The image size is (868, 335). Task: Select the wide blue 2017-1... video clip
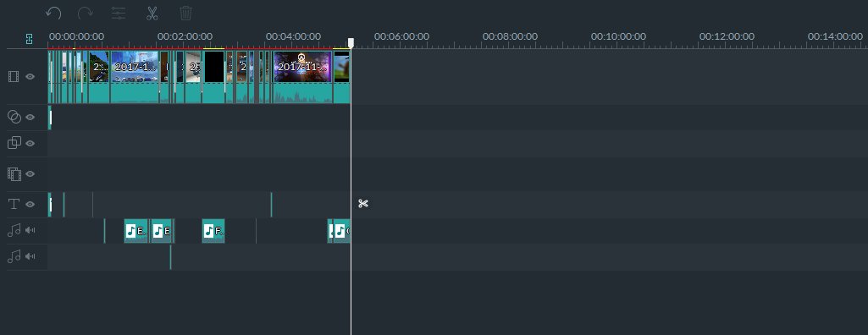(x=135, y=76)
